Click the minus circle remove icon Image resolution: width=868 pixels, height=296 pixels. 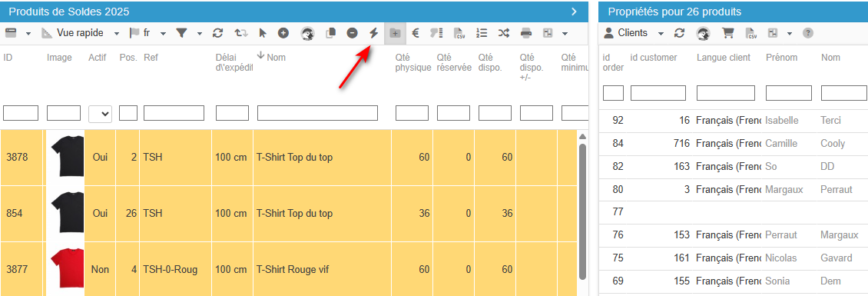pos(352,33)
